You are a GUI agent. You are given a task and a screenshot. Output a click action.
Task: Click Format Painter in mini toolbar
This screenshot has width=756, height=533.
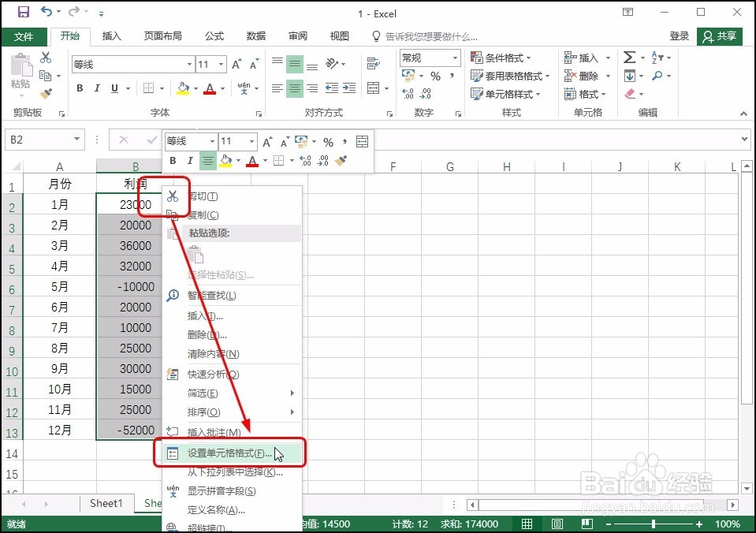[341, 160]
